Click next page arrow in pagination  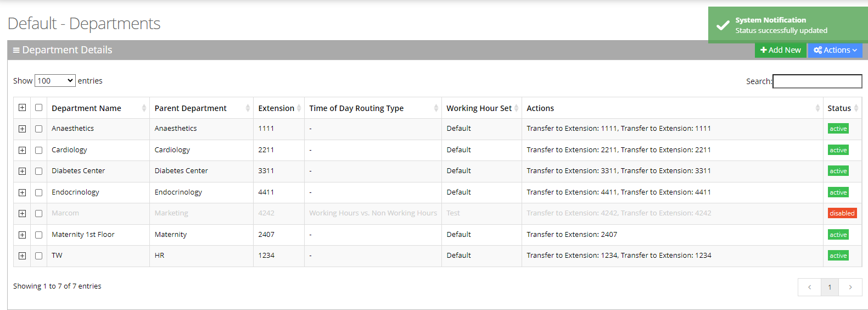coord(850,287)
